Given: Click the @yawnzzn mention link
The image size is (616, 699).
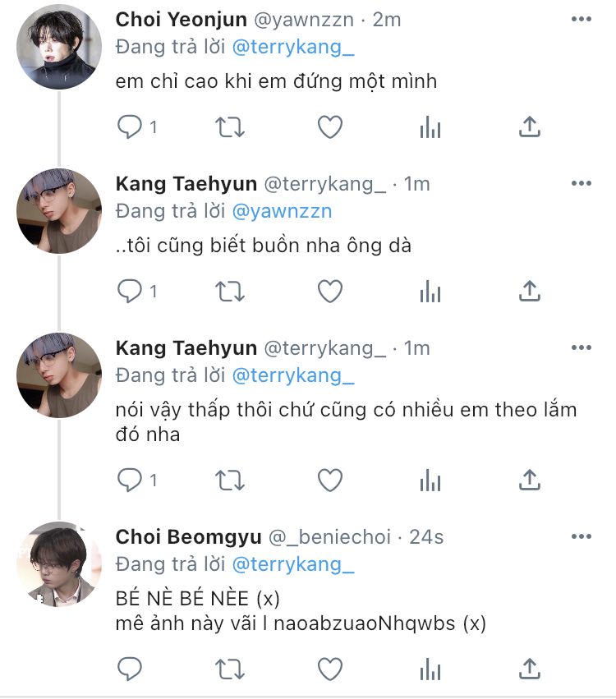Looking at the screenshot, I should tap(282, 211).
